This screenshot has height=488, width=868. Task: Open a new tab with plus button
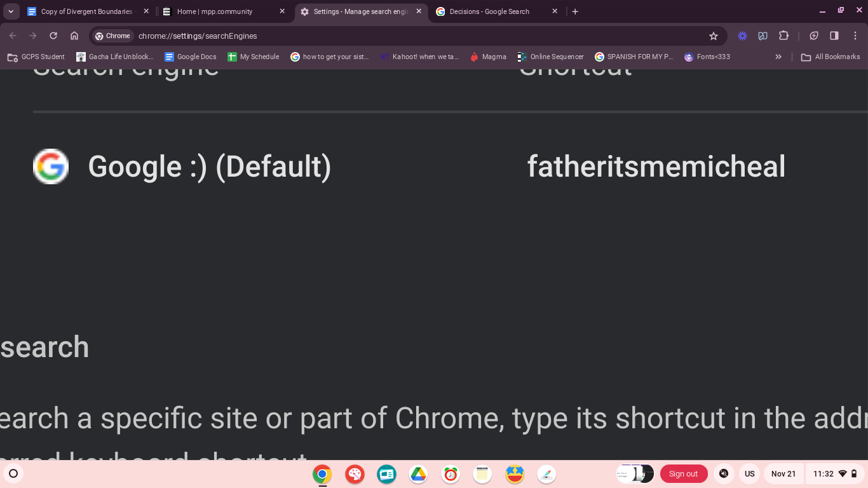point(575,11)
